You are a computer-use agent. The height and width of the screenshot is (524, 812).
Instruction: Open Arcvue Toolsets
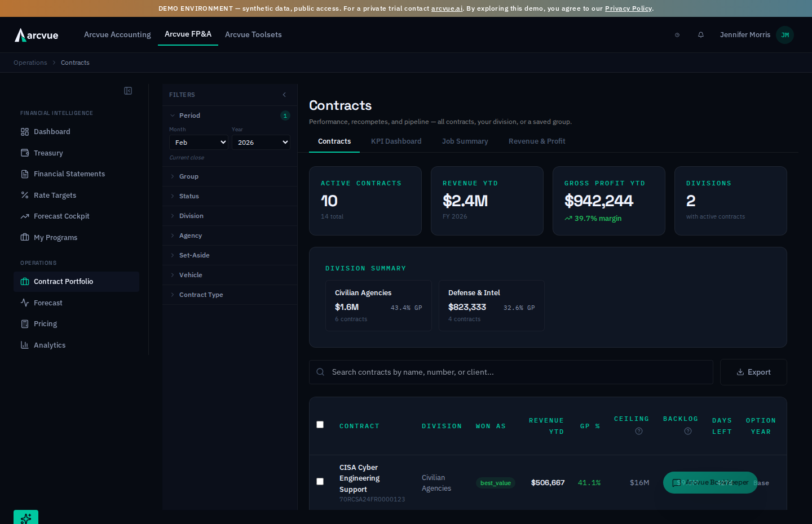click(253, 35)
